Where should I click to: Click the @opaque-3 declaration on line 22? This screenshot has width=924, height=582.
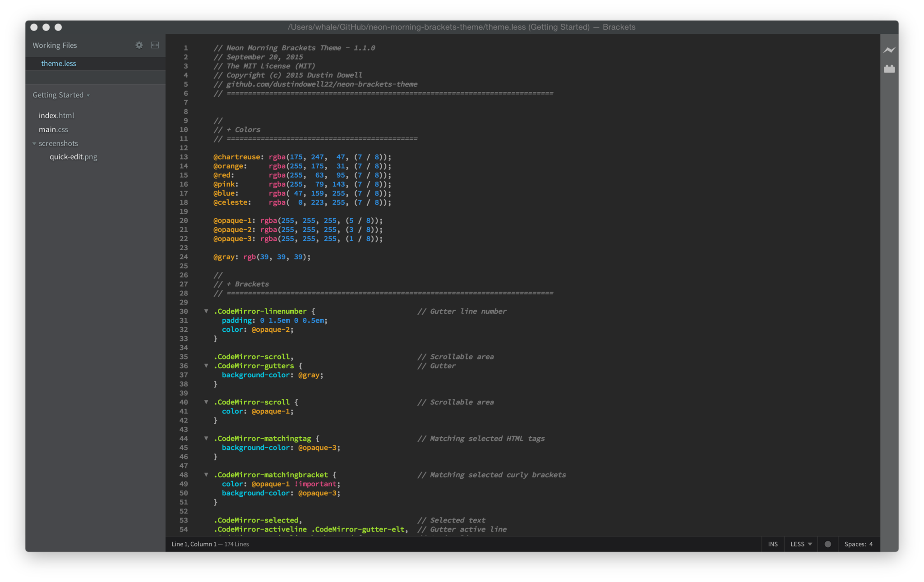232,239
